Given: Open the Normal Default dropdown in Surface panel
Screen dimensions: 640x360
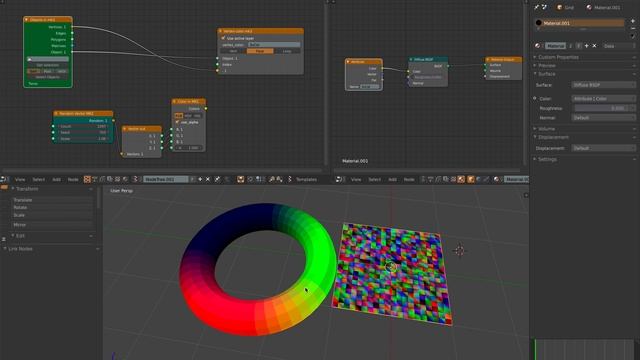Looking at the screenshot, I should click(x=603, y=118).
